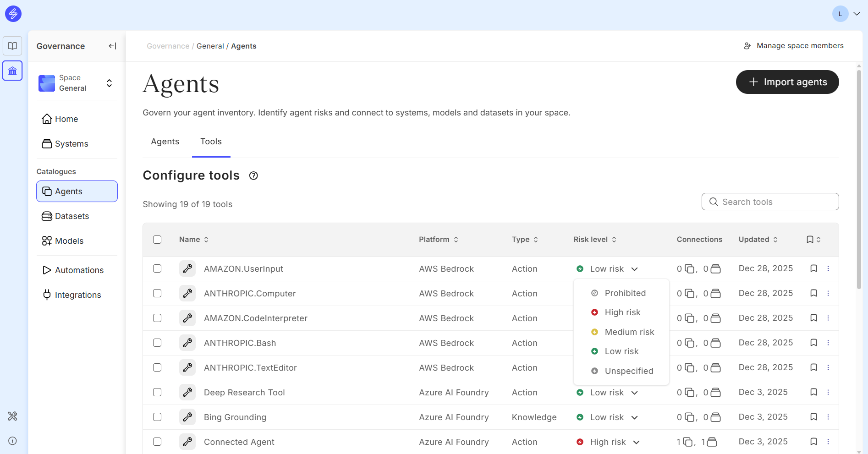Click the Import agents button

pos(787,82)
